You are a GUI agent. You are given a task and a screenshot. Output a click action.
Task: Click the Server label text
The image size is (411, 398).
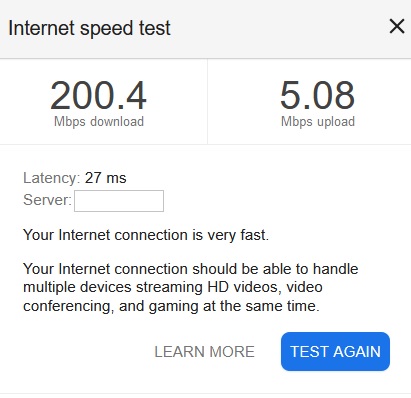47,200
